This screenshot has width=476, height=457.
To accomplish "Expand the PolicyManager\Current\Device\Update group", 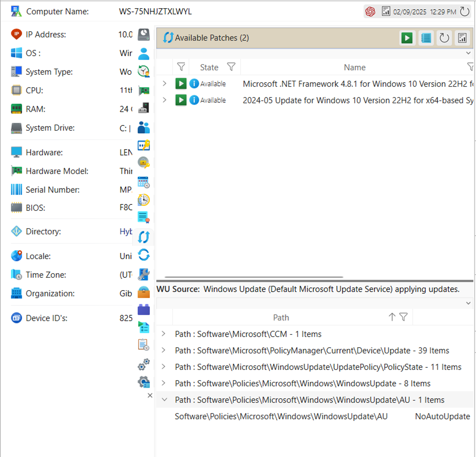I will pos(164,350).
